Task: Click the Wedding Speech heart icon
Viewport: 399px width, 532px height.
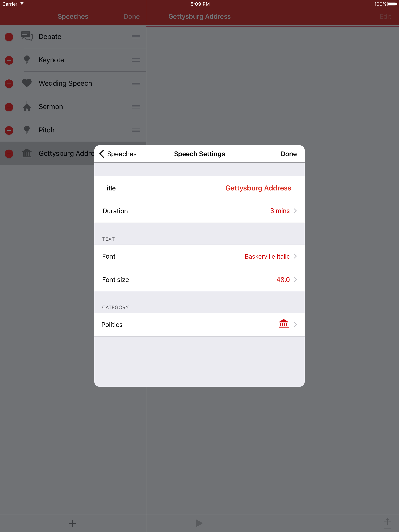Action: pyautogui.click(x=27, y=83)
